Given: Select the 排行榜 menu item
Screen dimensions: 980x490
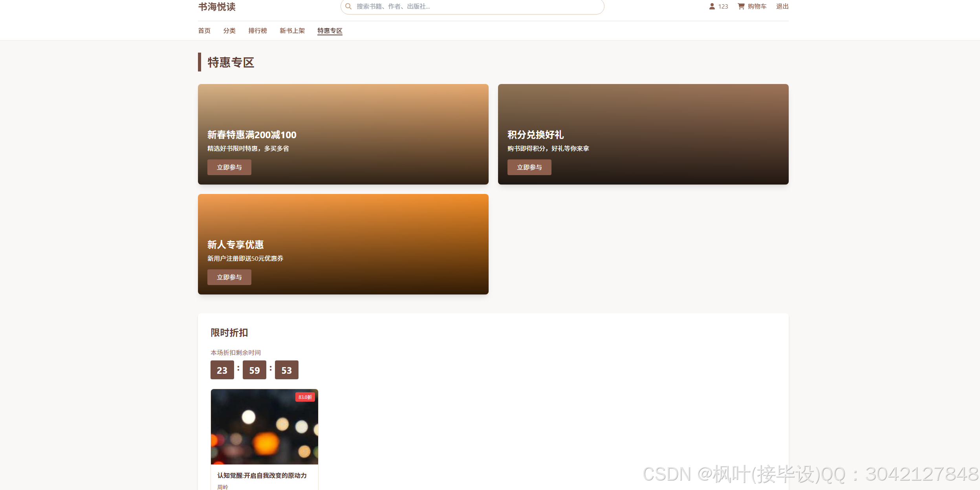Looking at the screenshot, I should 257,31.
